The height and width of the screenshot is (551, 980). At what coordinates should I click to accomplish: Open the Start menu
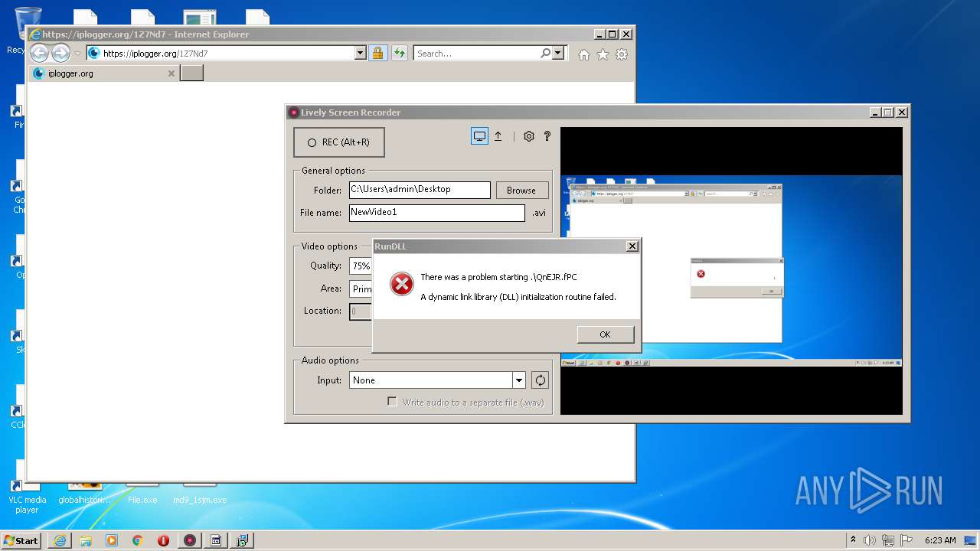click(21, 540)
